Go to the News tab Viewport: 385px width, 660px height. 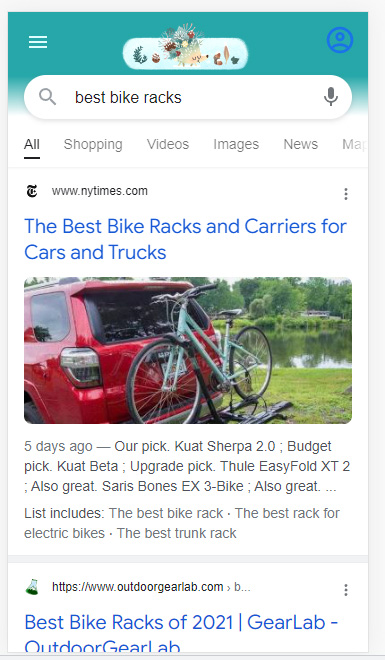tap(300, 144)
